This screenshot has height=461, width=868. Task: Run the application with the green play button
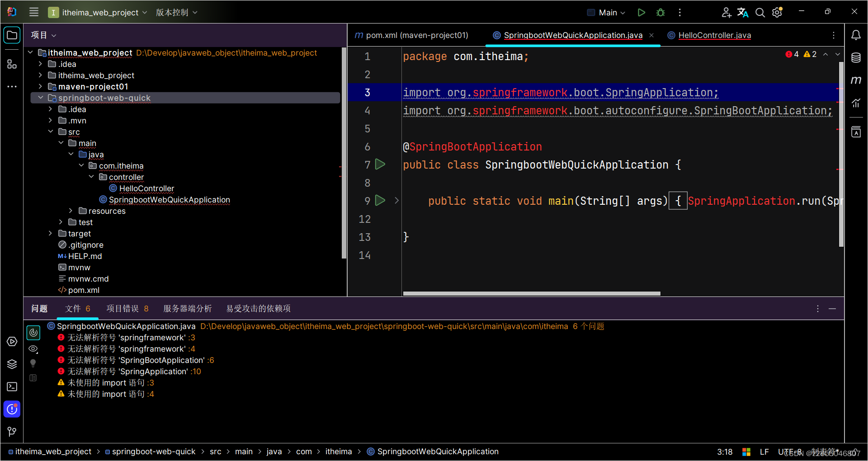click(x=642, y=12)
